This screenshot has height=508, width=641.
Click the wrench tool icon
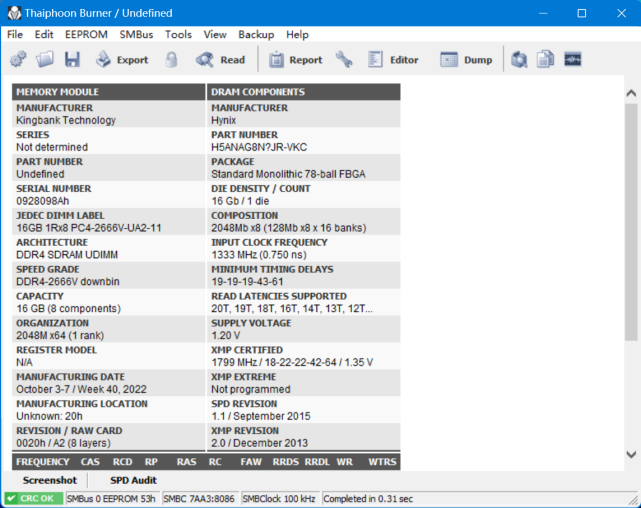pyautogui.click(x=344, y=60)
